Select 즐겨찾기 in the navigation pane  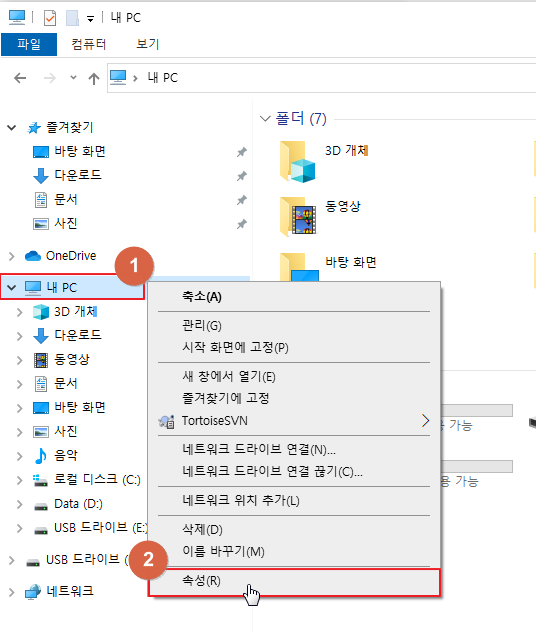[x=70, y=128]
